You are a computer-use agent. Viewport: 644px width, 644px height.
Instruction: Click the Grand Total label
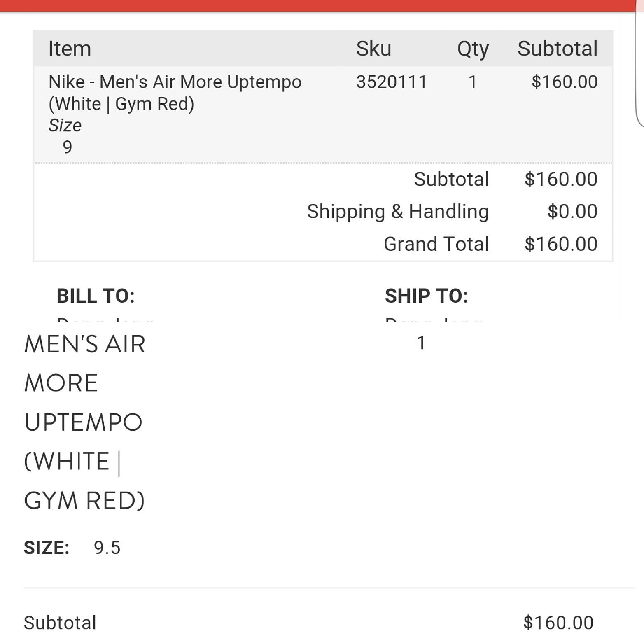click(436, 244)
